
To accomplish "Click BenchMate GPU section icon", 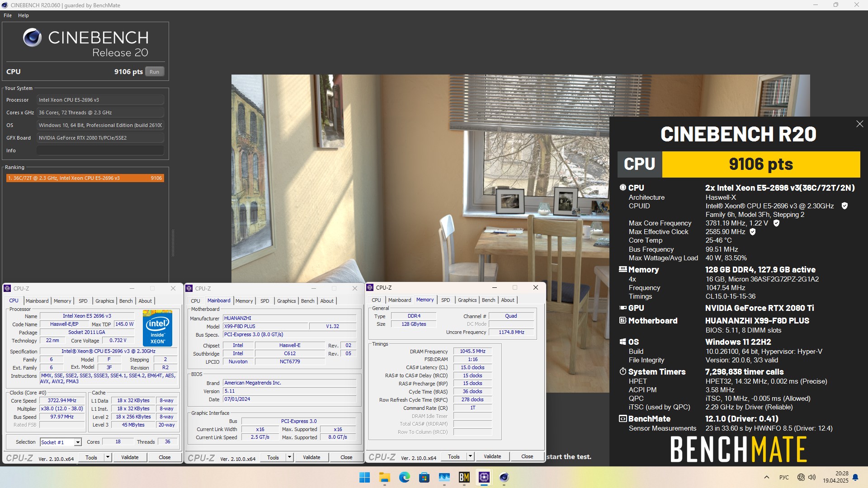I will click(623, 308).
